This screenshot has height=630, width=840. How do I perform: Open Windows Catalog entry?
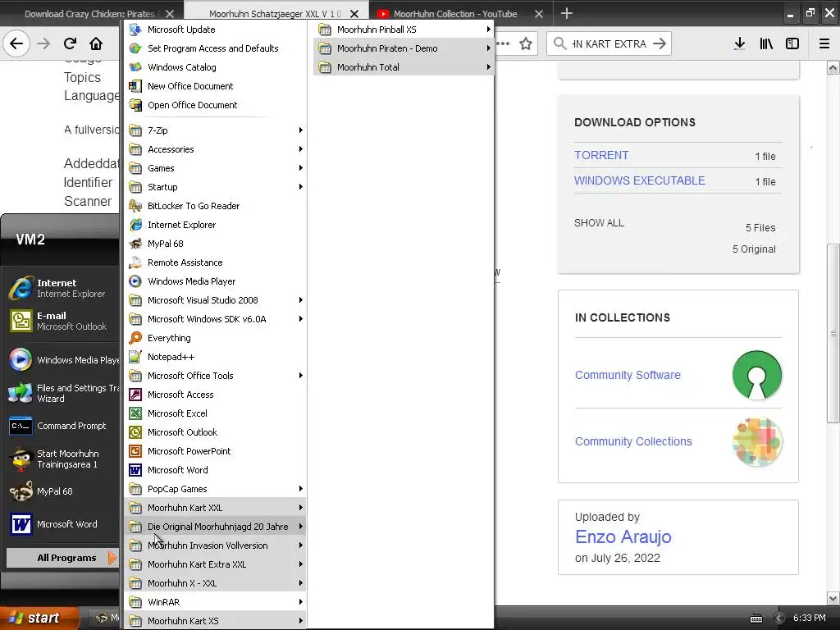tap(215, 67)
